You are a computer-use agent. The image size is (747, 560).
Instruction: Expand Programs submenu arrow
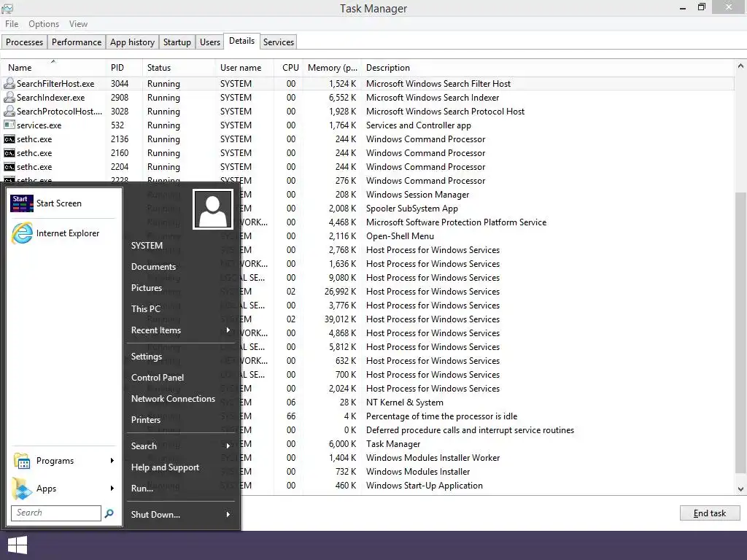tap(112, 461)
